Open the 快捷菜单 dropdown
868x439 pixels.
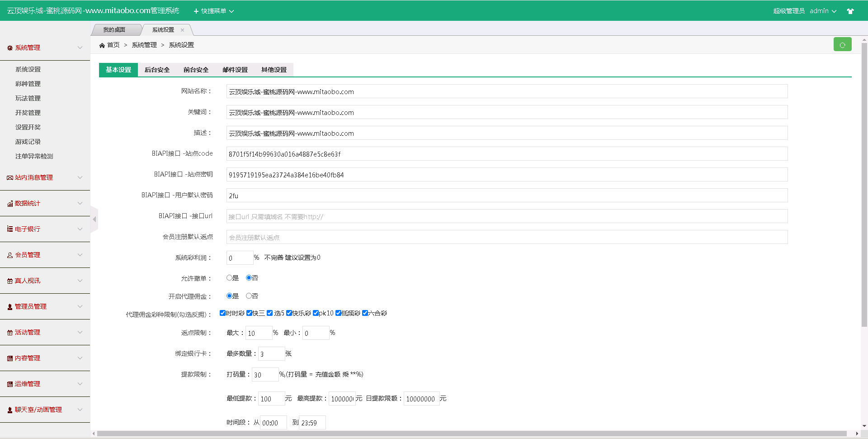[x=213, y=11]
